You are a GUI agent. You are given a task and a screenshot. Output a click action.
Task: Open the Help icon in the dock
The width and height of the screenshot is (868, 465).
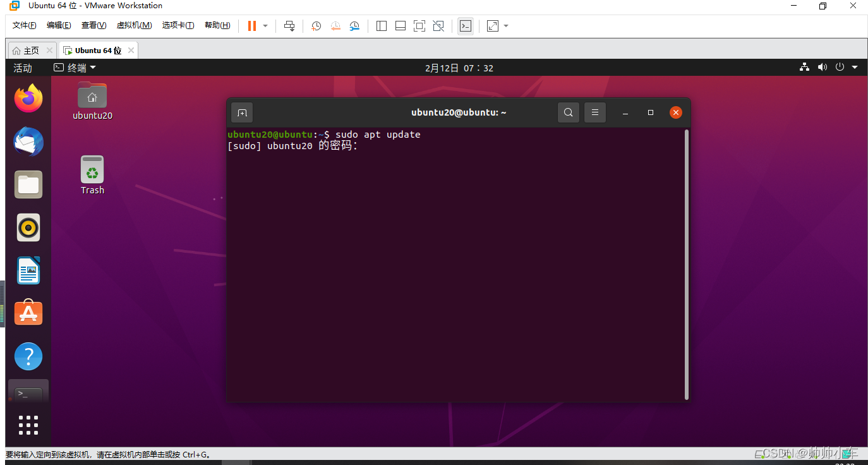tap(28, 356)
